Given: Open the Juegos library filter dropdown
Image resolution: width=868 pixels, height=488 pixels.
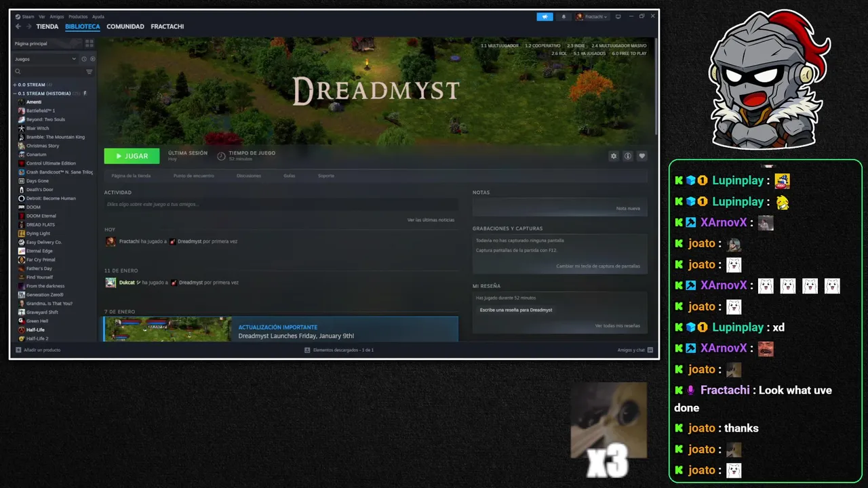Looking at the screenshot, I should [x=45, y=59].
